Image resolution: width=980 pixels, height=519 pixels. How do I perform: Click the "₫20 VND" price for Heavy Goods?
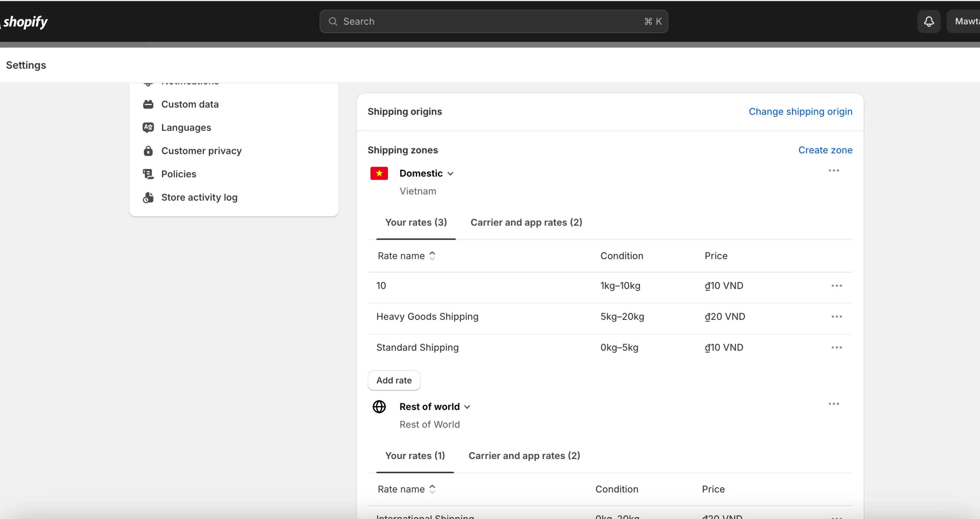tap(725, 317)
